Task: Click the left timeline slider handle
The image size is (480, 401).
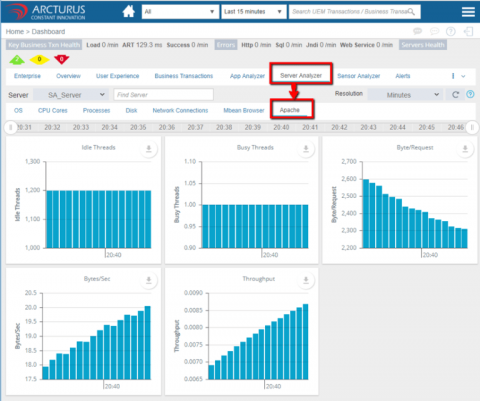Action: pos(11,127)
